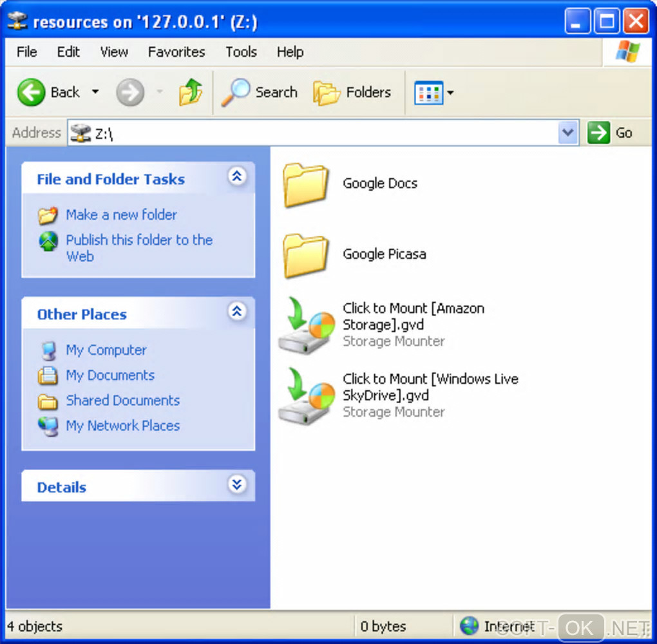
Task: Open the View menu
Action: [114, 52]
